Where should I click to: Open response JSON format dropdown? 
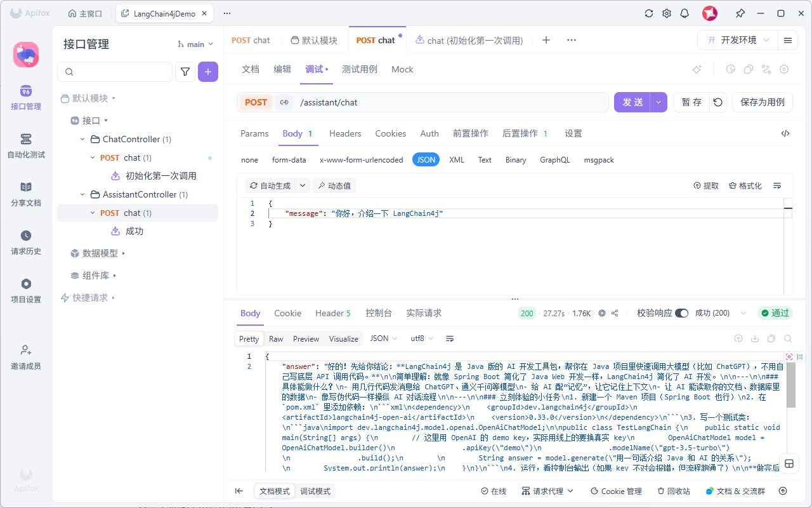coord(384,338)
